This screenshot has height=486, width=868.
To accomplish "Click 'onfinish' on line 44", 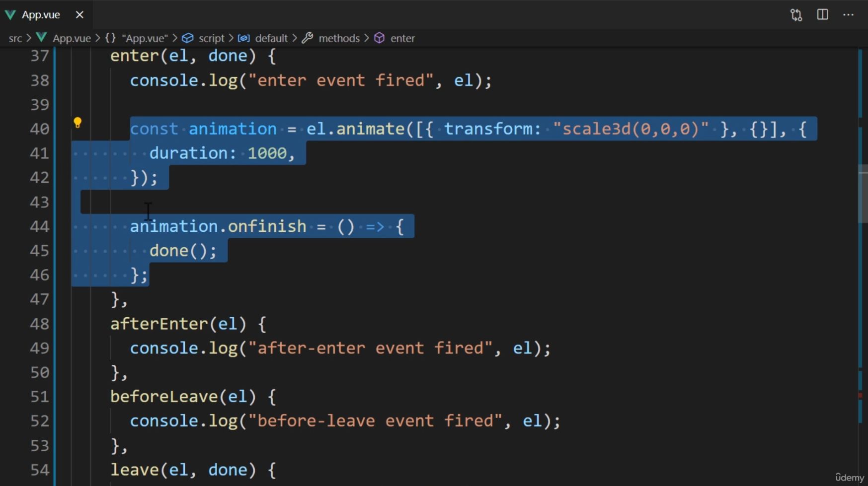I will [267, 226].
